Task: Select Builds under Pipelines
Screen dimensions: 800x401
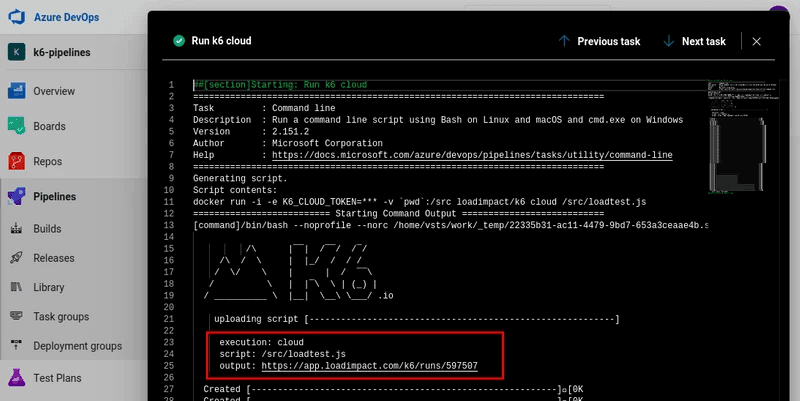Action: (x=47, y=229)
